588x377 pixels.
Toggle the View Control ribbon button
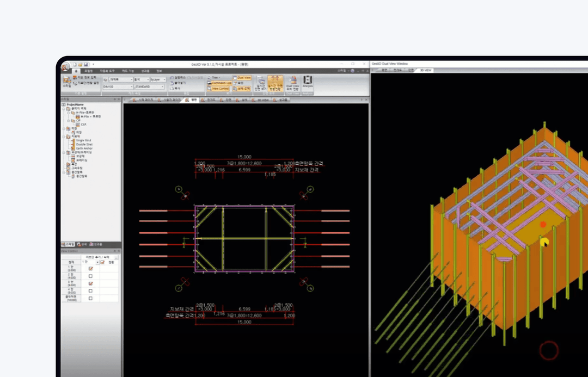point(218,89)
